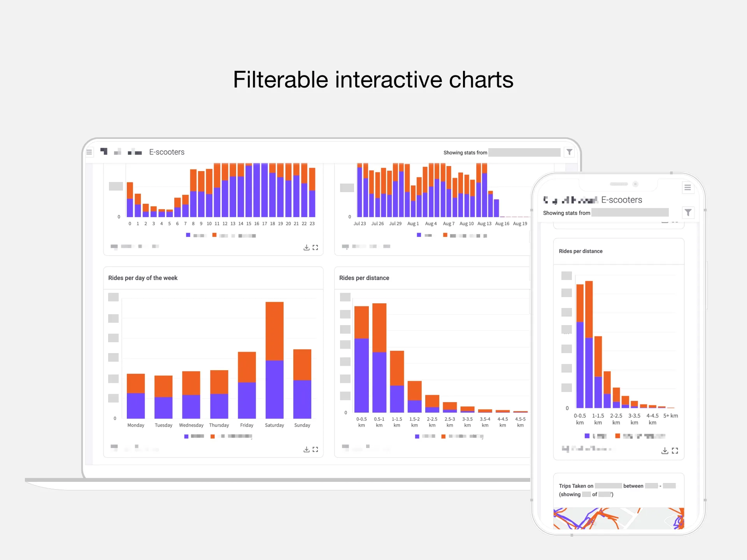Open the filter panel on the mobile view
747x560 pixels.
[688, 213]
